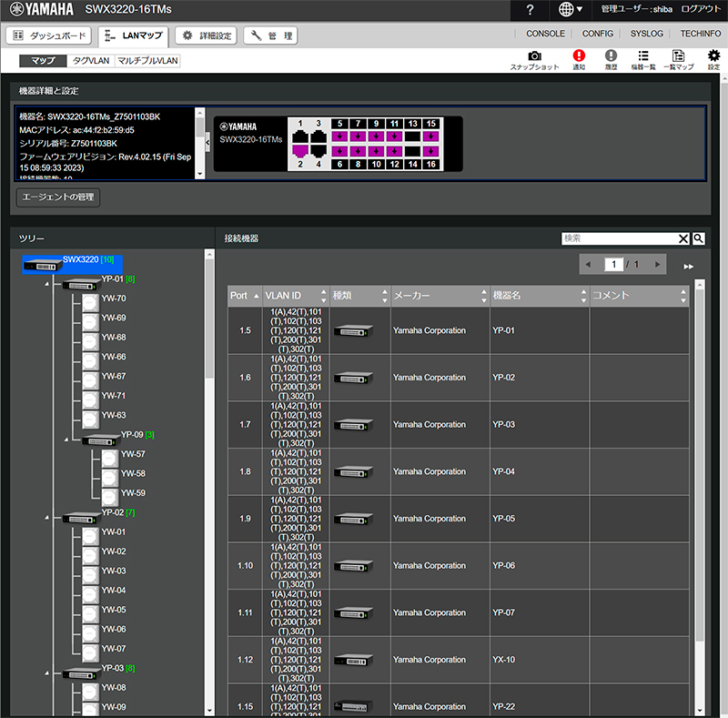The width and height of the screenshot is (728, 718).
Task: Clear the search field with the X
Action: [x=683, y=238]
